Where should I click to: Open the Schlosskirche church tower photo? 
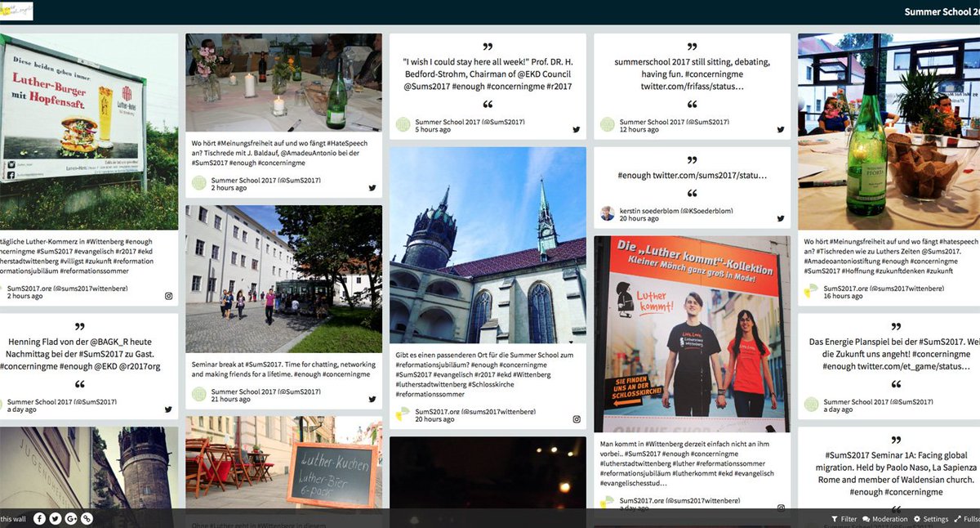[x=488, y=245]
